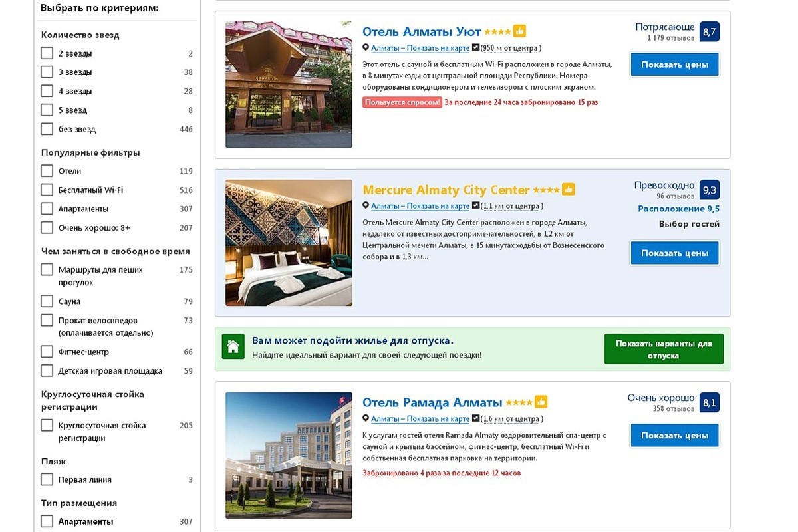The image size is (798, 532).
Task: Select the '5 звезд' checkbox
Action: coord(47,110)
